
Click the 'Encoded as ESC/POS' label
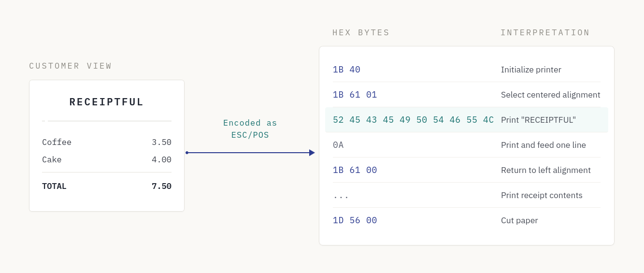250,129
